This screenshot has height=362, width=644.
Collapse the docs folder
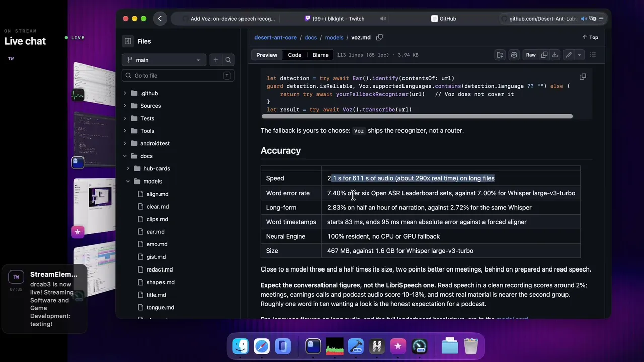point(125,156)
